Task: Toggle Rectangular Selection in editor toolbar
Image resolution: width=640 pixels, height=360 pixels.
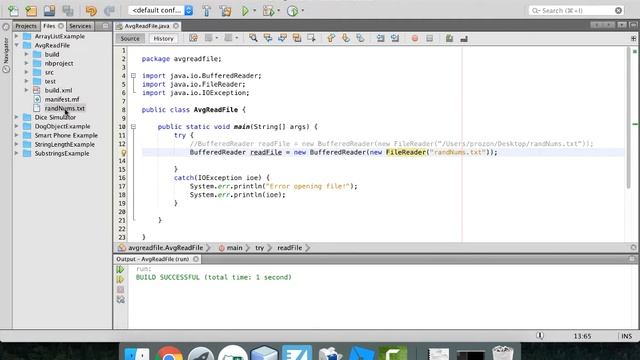Action: pos(311,38)
